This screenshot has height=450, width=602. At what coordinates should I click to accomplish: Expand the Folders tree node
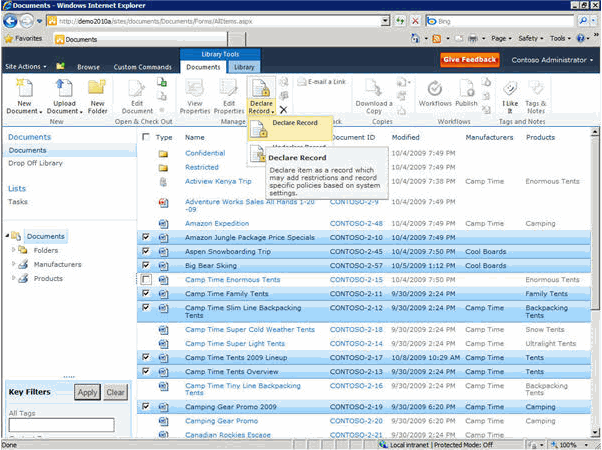13,250
